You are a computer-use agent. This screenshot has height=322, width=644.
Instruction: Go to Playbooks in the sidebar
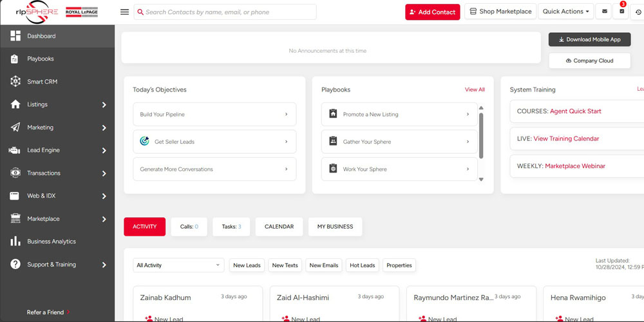click(40, 59)
